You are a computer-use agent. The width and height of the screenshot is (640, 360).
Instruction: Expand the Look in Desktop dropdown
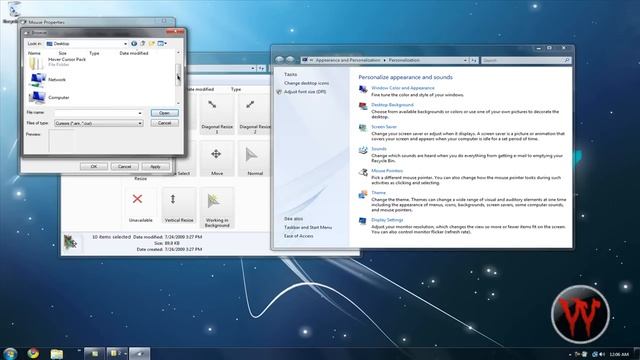point(125,44)
